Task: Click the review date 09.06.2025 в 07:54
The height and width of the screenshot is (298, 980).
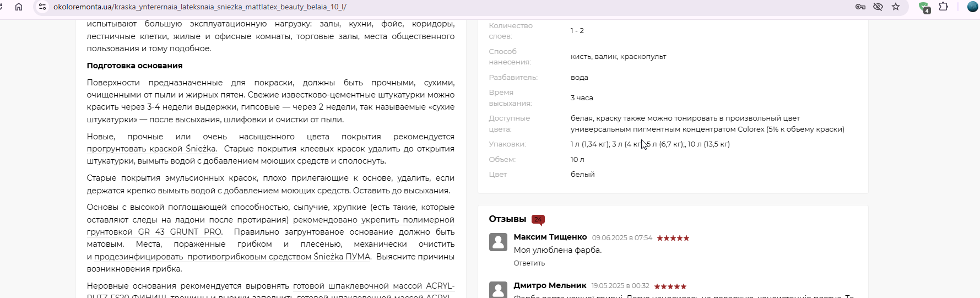Action: click(x=622, y=238)
